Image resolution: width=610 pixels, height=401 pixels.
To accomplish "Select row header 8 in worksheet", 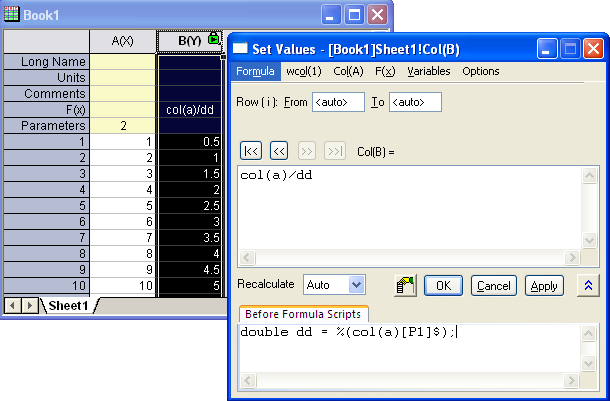I will (46, 253).
